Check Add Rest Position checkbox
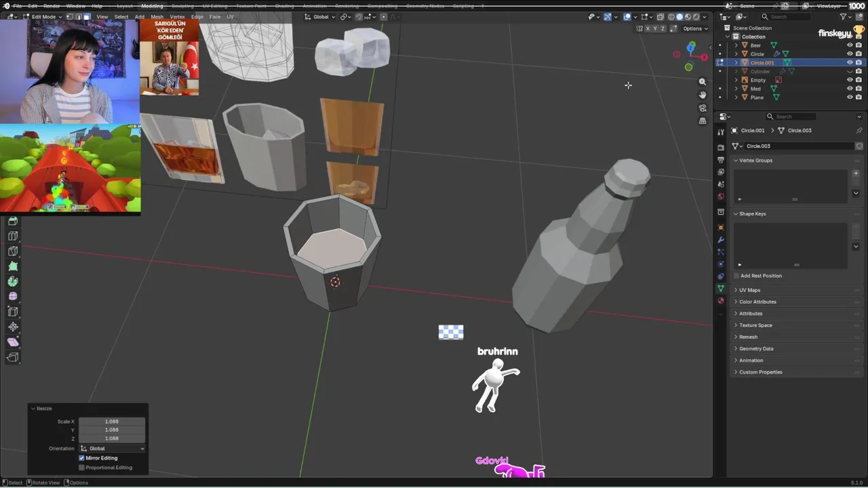 pos(736,276)
